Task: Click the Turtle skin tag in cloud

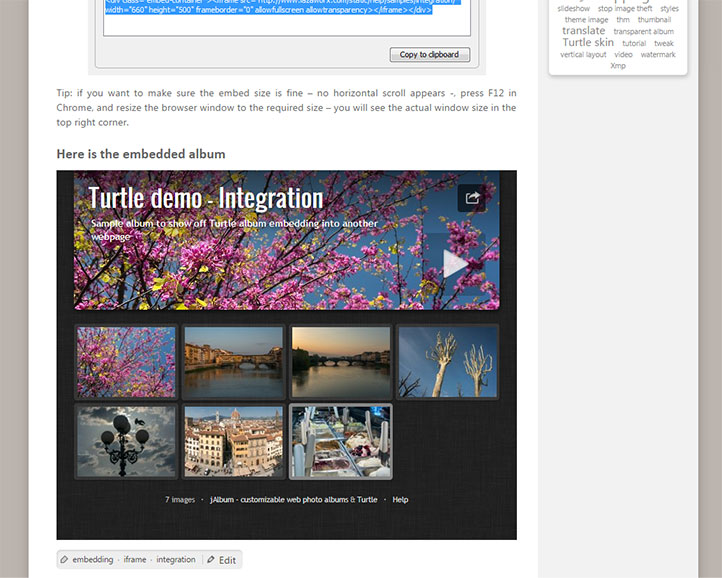Action: [588, 43]
